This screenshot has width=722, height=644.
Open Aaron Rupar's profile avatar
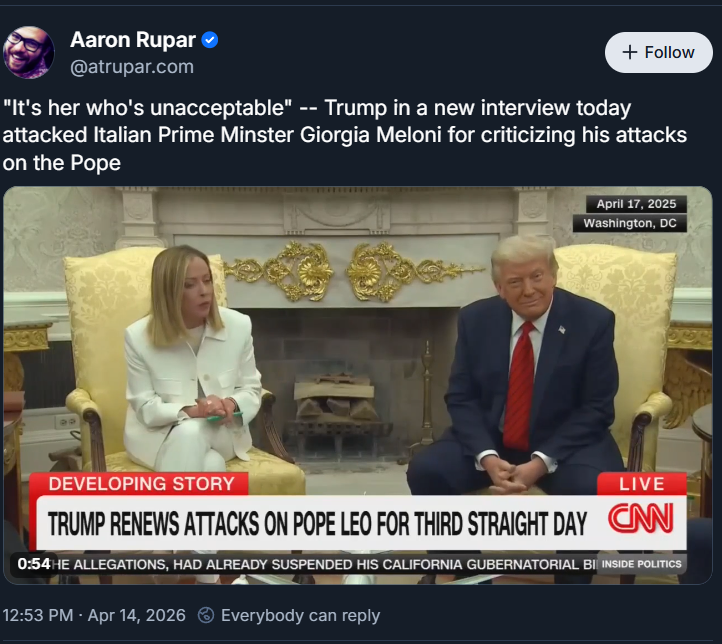pyautogui.click(x=29, y=52)
